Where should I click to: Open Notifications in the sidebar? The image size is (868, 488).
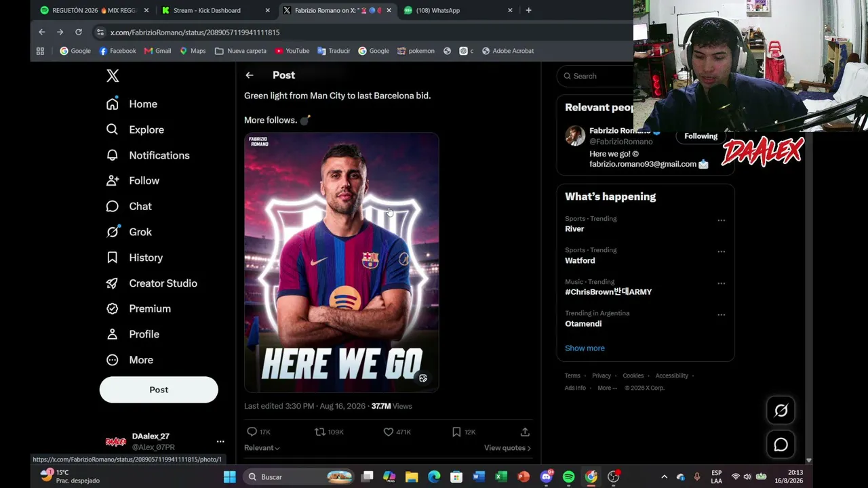pos(149,155)
